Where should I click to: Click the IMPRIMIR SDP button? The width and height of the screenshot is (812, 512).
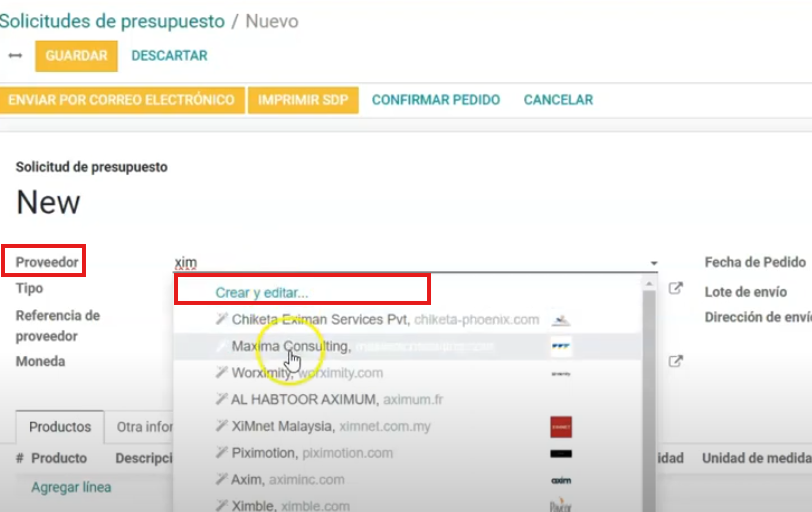click(x=303, y=100)
